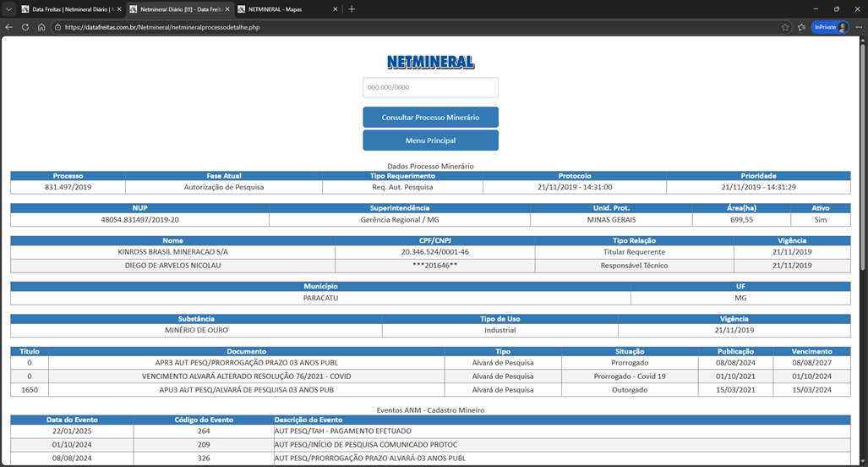Select process number 831.497/2019
The width and height of the screenshot is (868, 467).
coord(68,187)
